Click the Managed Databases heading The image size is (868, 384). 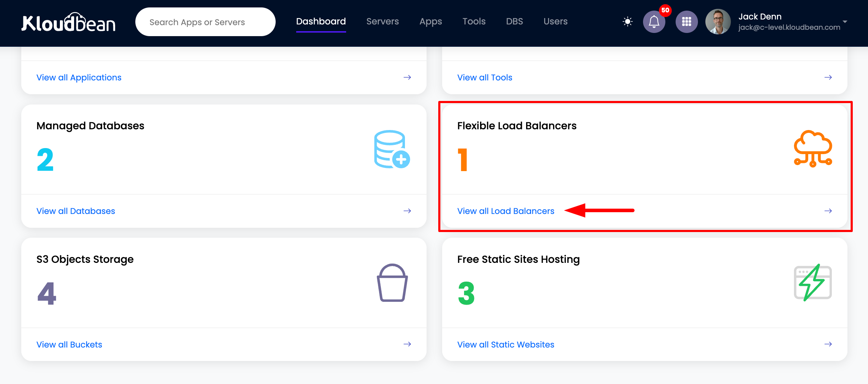[90, 126]
